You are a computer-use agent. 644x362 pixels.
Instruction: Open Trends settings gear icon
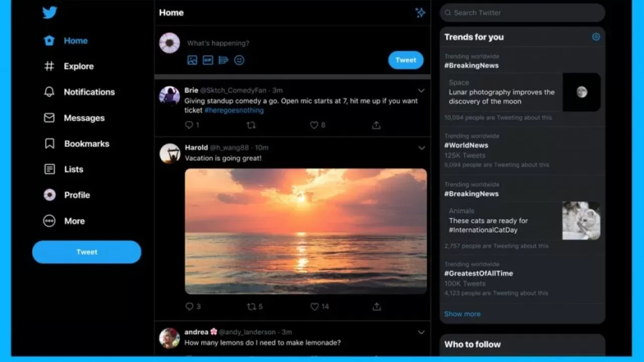pyautogui.click(x=596, y=37)
